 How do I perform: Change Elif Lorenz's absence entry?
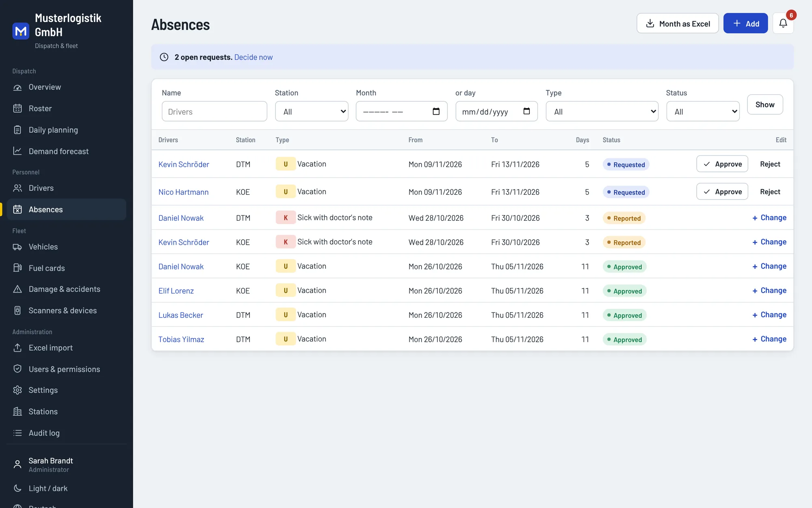coord(769,291)
